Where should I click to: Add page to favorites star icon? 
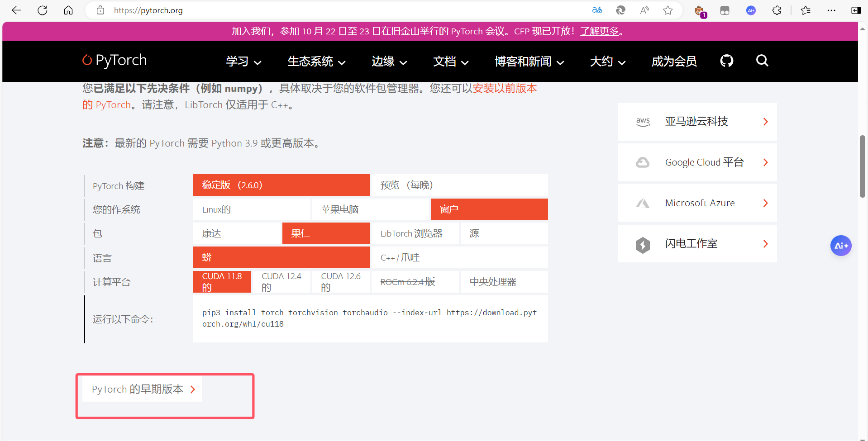coord(668,10)
